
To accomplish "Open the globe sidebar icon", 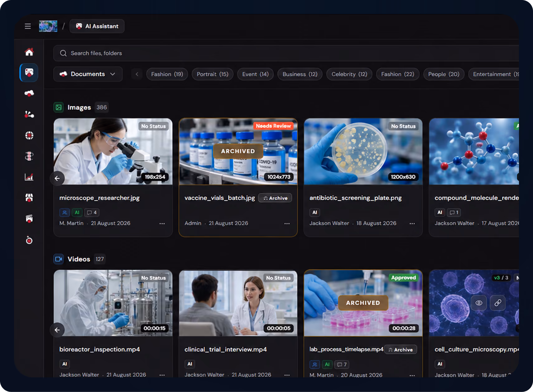I will 29,135.
